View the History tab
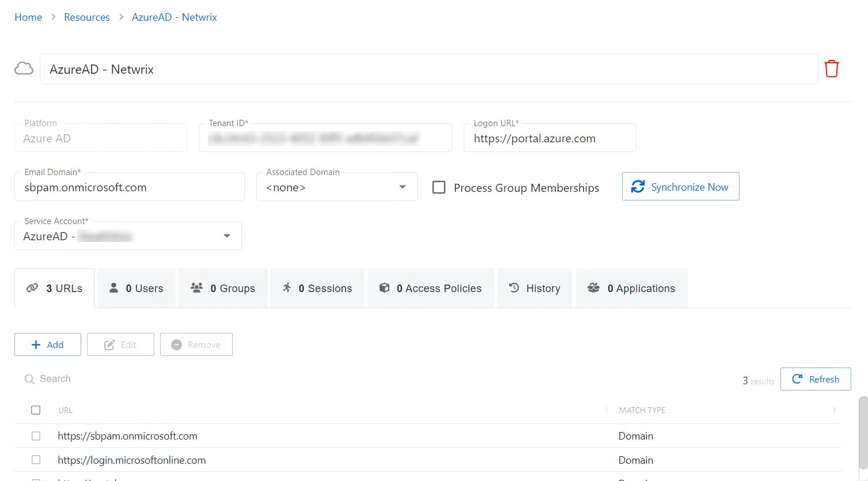Viewport: 868px width, 481px height. pos(535,288)
